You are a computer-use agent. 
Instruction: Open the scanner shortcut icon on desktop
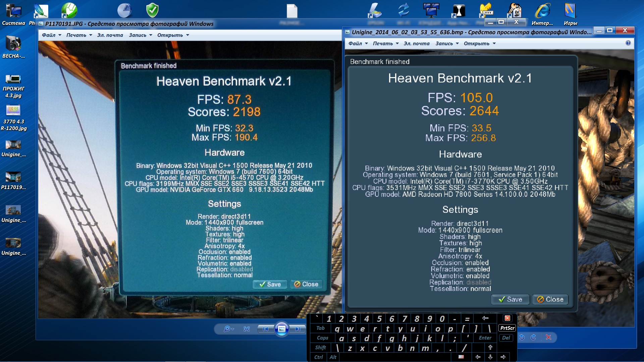click(x=375, y=10)
